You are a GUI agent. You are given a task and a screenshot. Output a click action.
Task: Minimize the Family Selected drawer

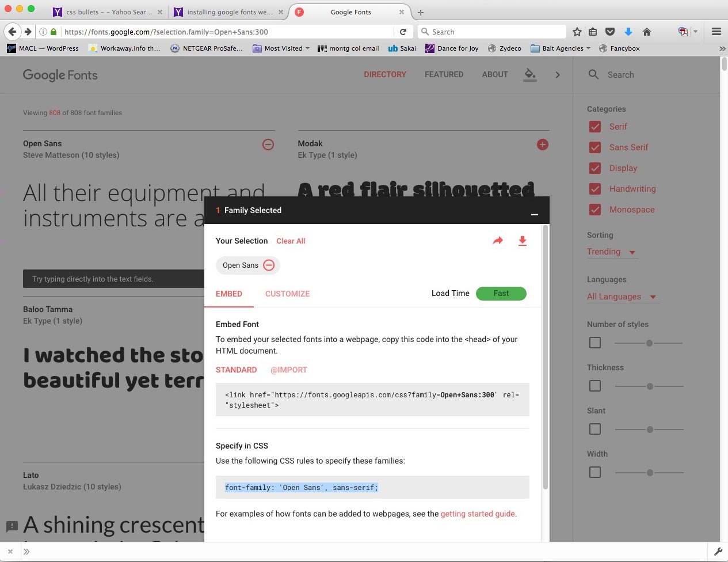534,214
